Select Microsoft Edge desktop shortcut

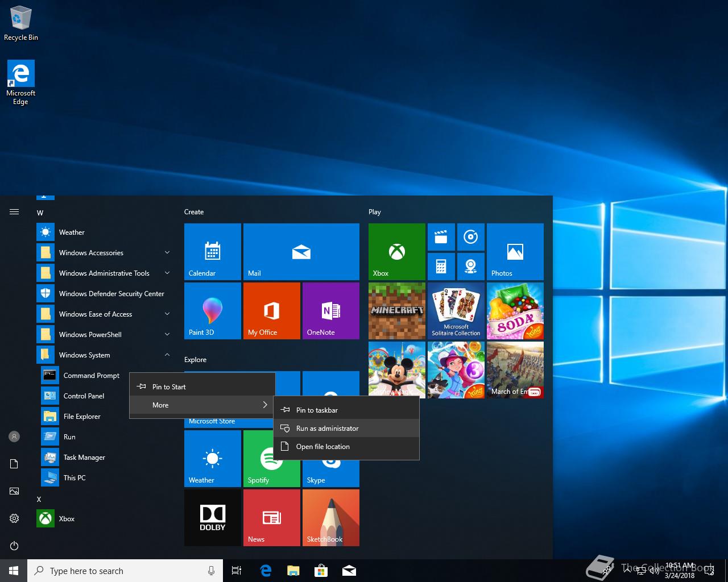tap(20, 83)
